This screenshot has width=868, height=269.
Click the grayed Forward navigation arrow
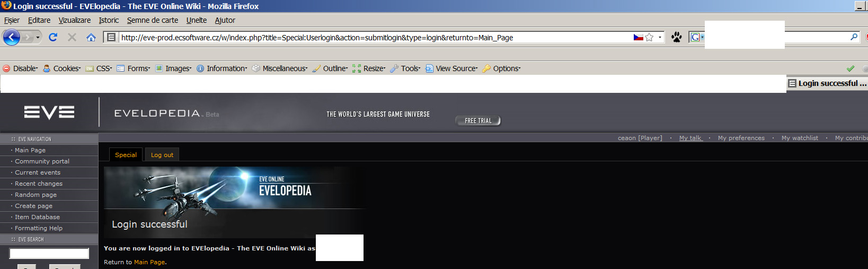tap(28, 37)
